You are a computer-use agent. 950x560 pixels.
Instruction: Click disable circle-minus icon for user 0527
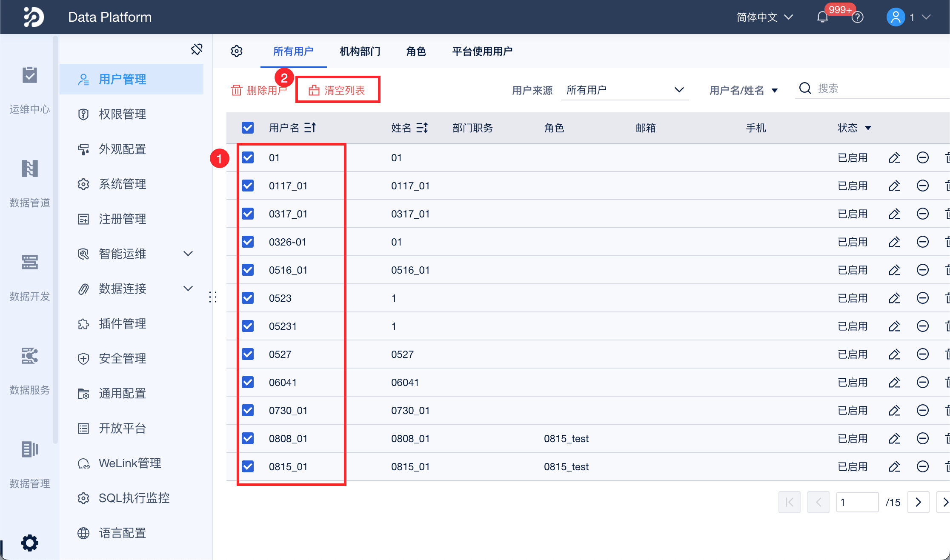[x=922, y=354]
